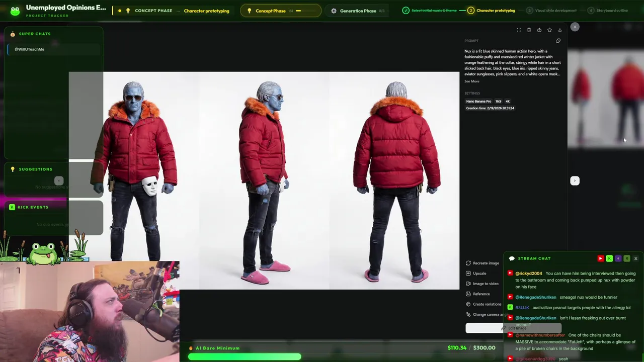
Task: Click the Suggestions panel header
Action: (35, 169)
